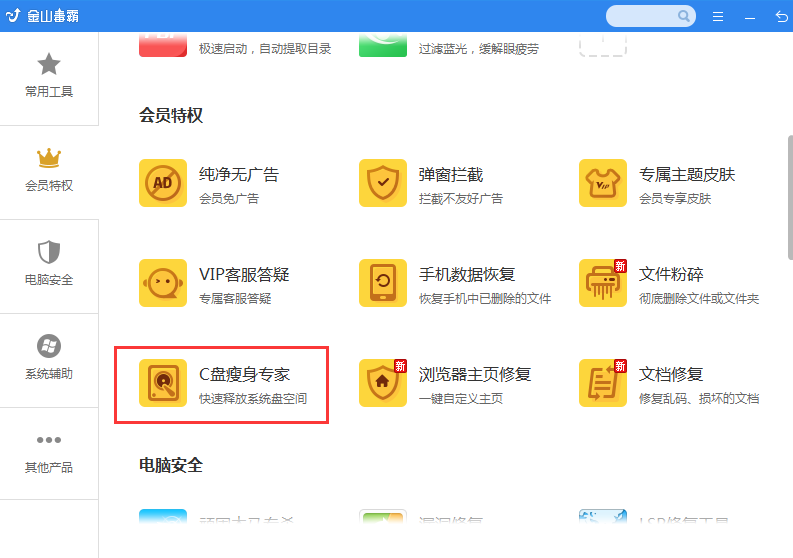Open the 专属主题皮肤 title link
The width and height of the screenshot is (793, 558).
tap(687, 175)
